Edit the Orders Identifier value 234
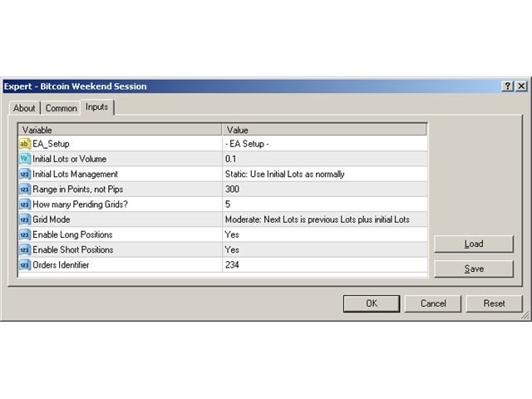 coord(325,264)
